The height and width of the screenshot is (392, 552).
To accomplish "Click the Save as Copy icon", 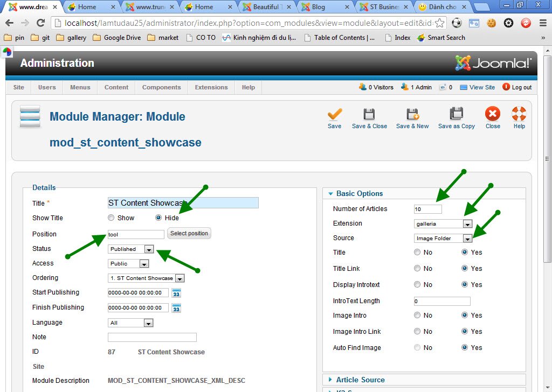I will point(457,114).
